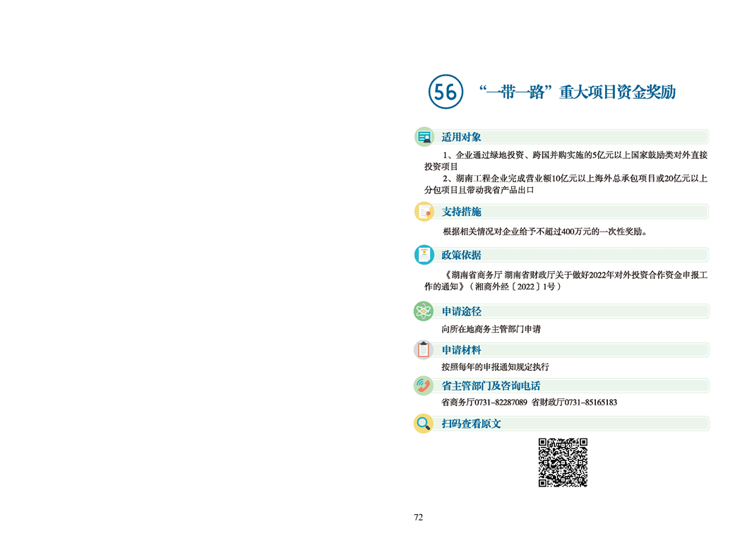Select the 适用对象 heading
Screen dimensions: 747x560
(x=461, y=137)
